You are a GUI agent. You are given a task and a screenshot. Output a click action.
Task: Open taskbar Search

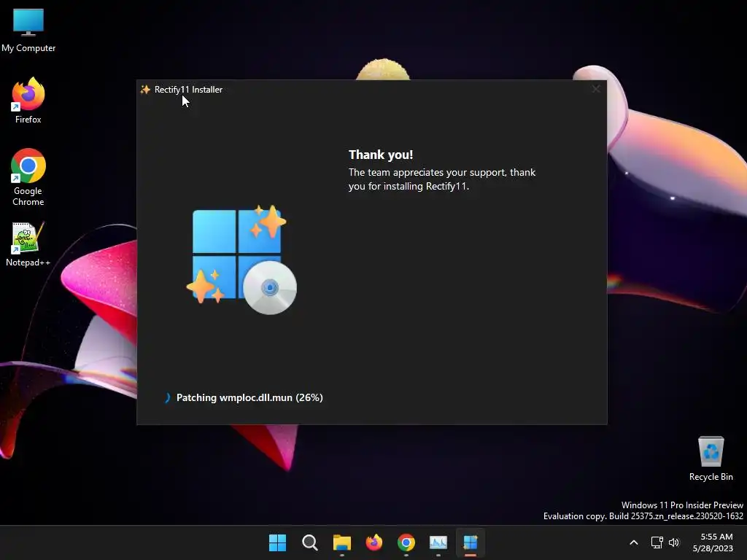point(309,542)
